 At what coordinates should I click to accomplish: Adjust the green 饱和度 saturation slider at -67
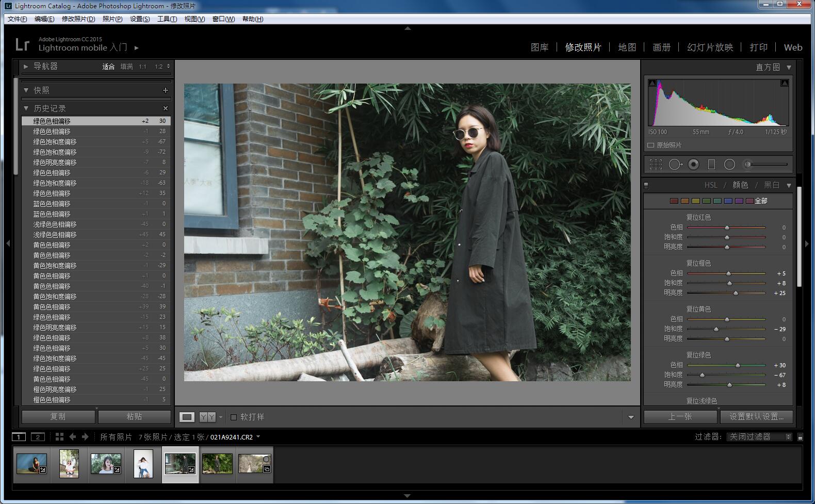[x=702, y=375]
